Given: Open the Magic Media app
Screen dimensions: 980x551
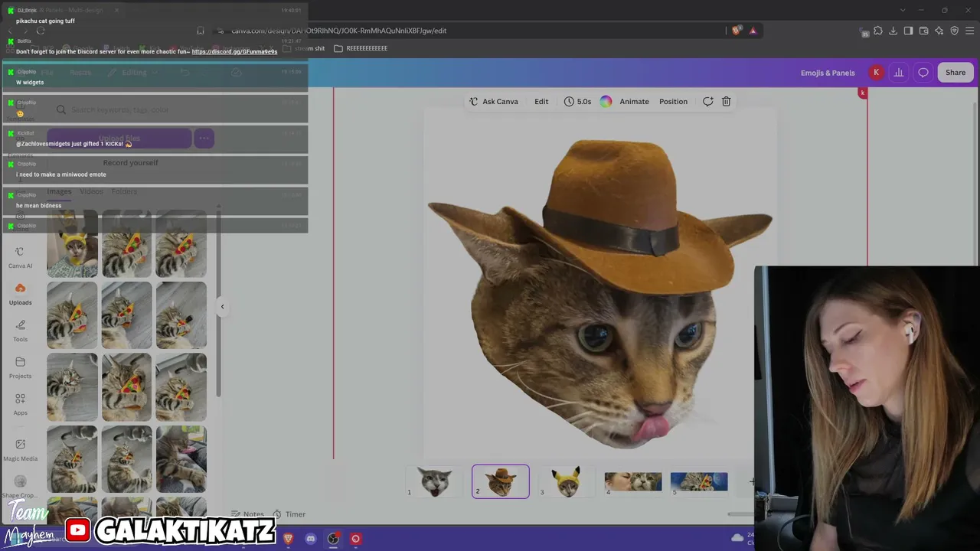Looking at the screenshot, I should (20, 450).
